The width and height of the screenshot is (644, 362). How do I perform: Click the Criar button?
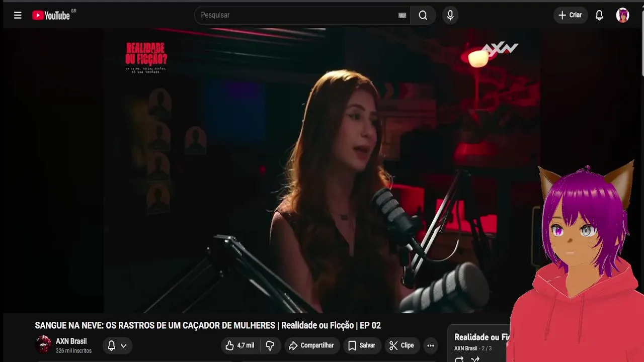tap(570, 15)
